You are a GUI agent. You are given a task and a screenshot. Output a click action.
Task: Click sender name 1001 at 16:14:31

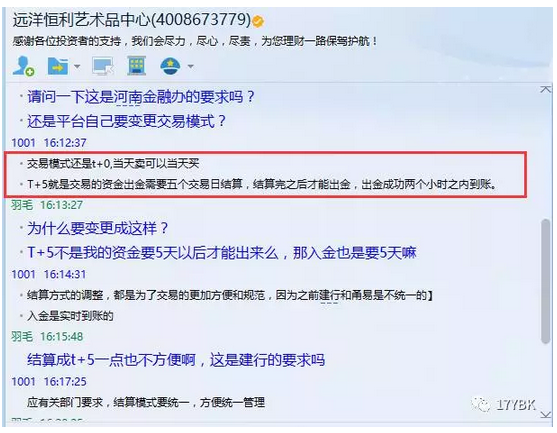click(23, 274)
